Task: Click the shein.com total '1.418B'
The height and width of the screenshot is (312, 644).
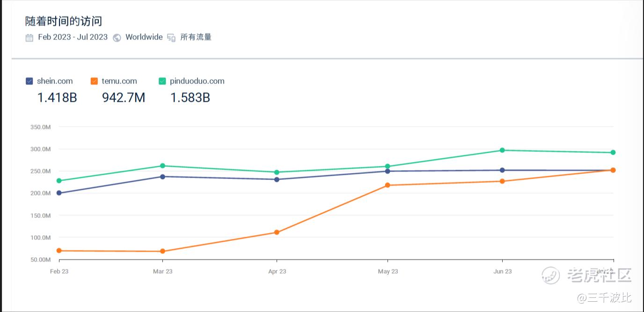Action: point(57,97)
